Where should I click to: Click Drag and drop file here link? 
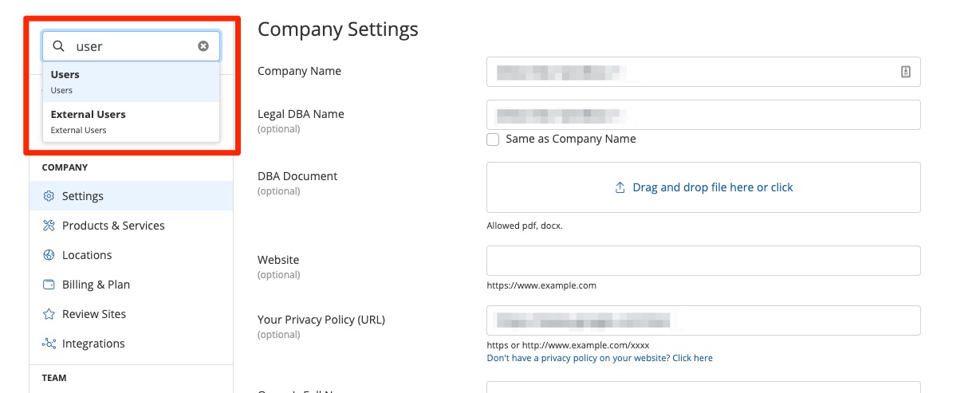[x=712, y=187]
